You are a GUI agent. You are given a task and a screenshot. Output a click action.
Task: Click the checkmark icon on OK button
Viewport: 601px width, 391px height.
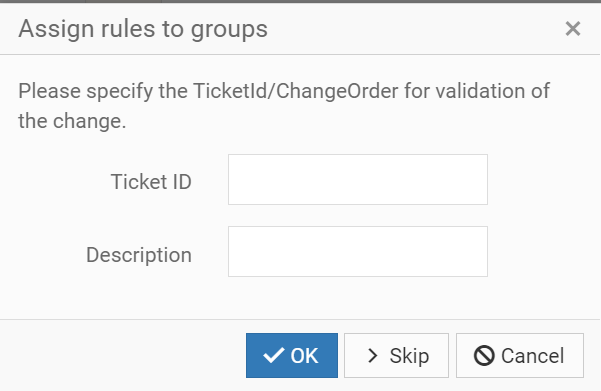click(x=274, y=355)
